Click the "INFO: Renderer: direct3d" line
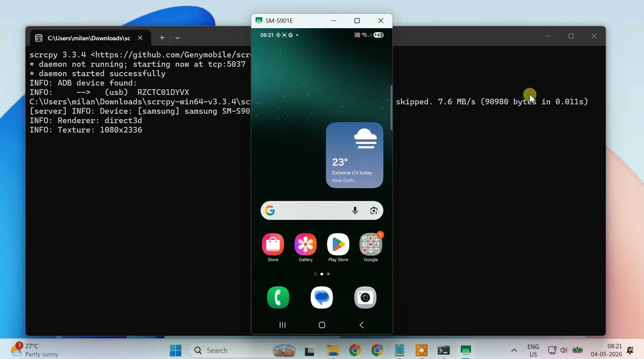 [86, 120]
